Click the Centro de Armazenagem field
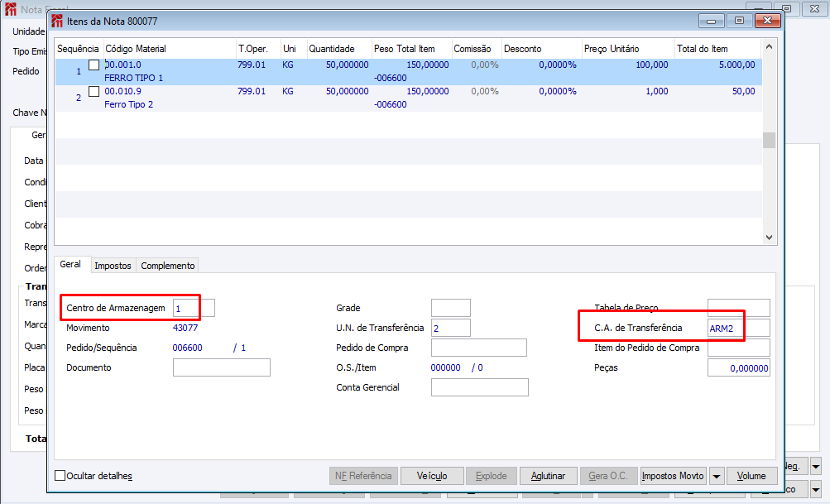Viewport: 830px width, 504px height. pos(194,308)
